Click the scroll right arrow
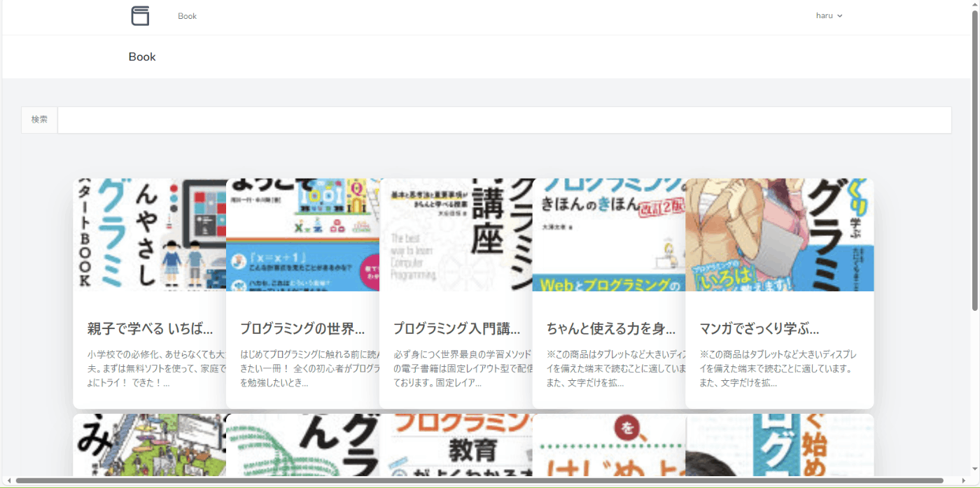 click(964, 481)
